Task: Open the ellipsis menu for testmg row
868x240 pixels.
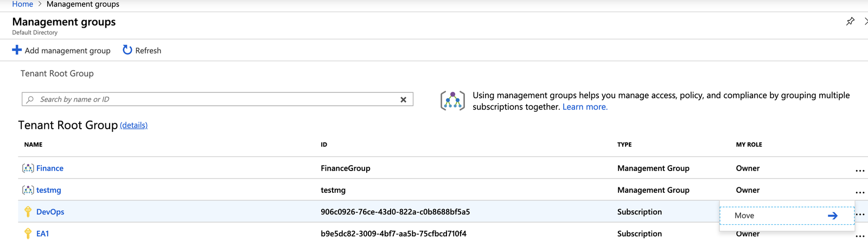Action: tap(860, 192)
